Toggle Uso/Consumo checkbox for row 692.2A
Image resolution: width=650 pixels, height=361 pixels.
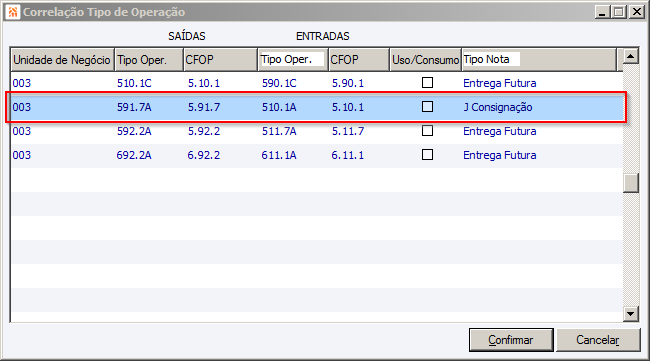click(x=427, y=155)
